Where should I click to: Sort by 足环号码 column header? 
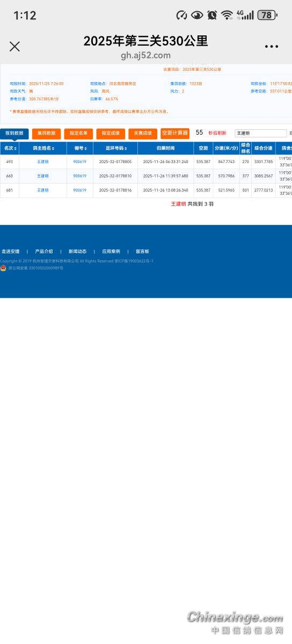[115, 148]
